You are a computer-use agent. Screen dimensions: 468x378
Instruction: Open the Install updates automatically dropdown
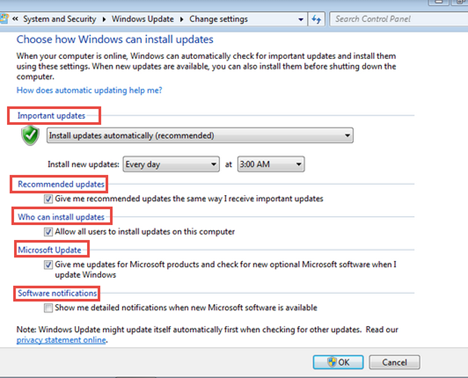[x=200, y=136]
